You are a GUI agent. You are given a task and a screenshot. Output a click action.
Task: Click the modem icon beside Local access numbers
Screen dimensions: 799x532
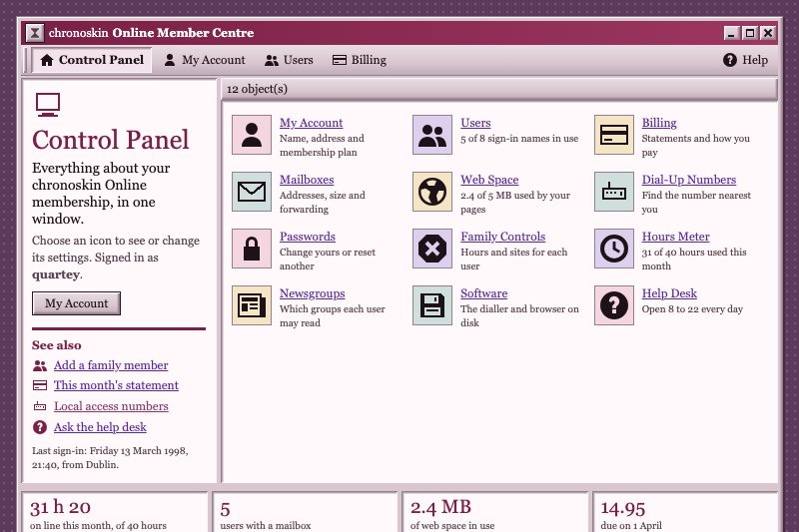tap(40, 406)
